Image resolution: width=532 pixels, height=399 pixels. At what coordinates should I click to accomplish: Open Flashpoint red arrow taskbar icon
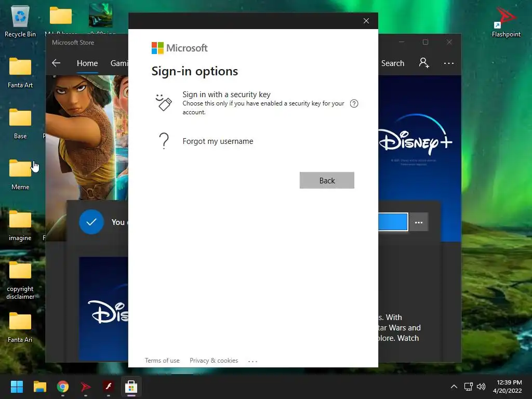(x=86, y=387)
